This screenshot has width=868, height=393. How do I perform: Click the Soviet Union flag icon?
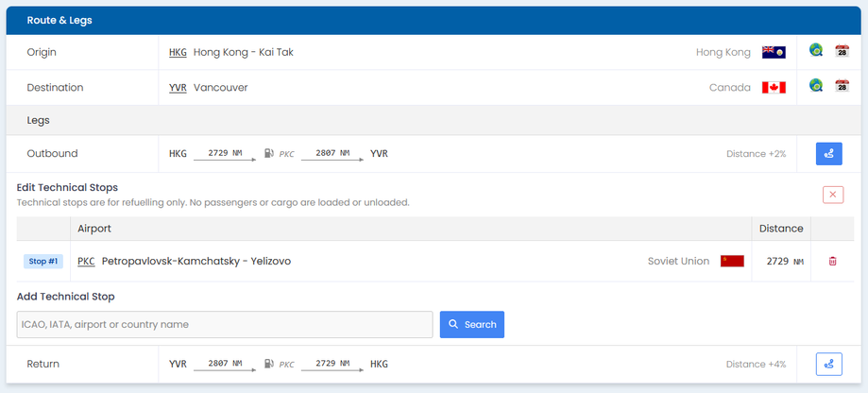point(732,262)
